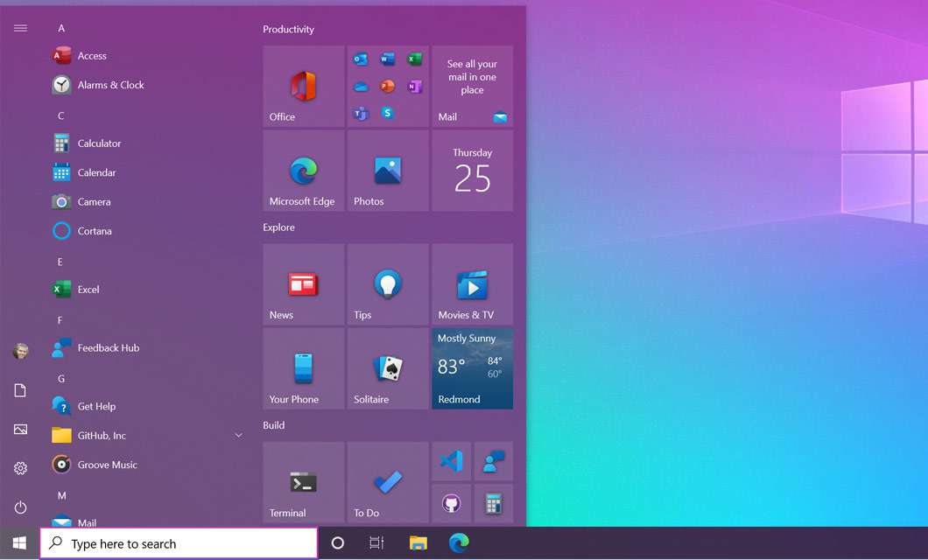Open the Access app from the list
Image resolution: width=928 pixels, height=560 pixels.
[148, 56]
